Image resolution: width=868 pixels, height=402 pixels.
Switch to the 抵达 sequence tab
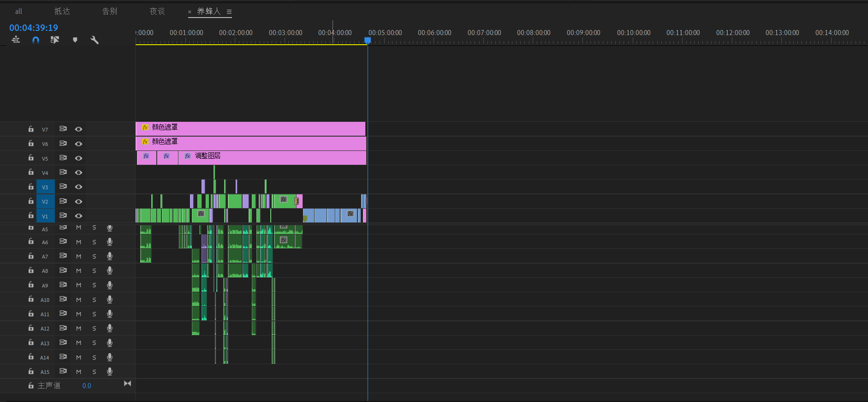pos(62,11)
